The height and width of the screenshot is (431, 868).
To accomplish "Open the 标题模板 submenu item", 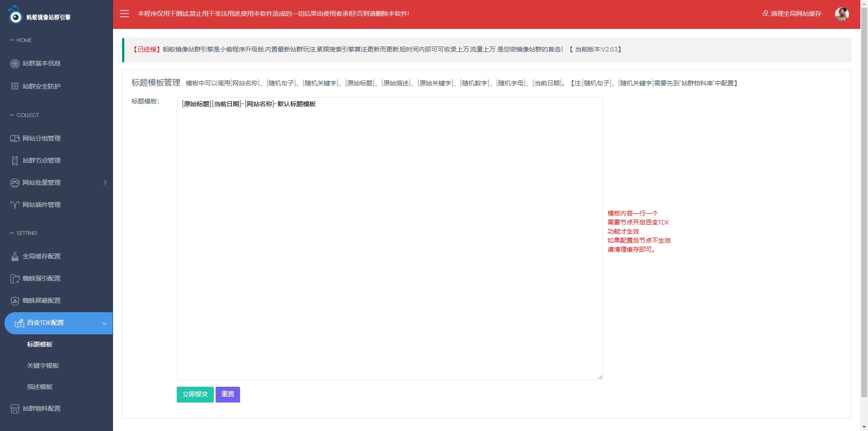I will 40,344.
